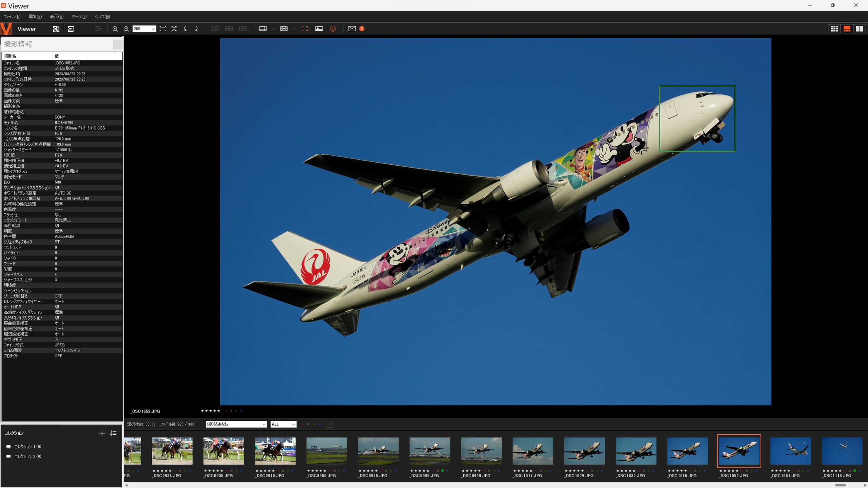
Task: Toggle green color label filter
Action: 314,424
